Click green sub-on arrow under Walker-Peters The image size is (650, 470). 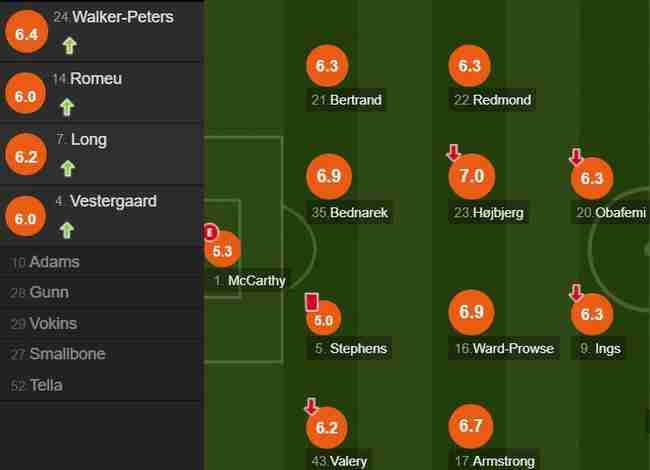70,46
